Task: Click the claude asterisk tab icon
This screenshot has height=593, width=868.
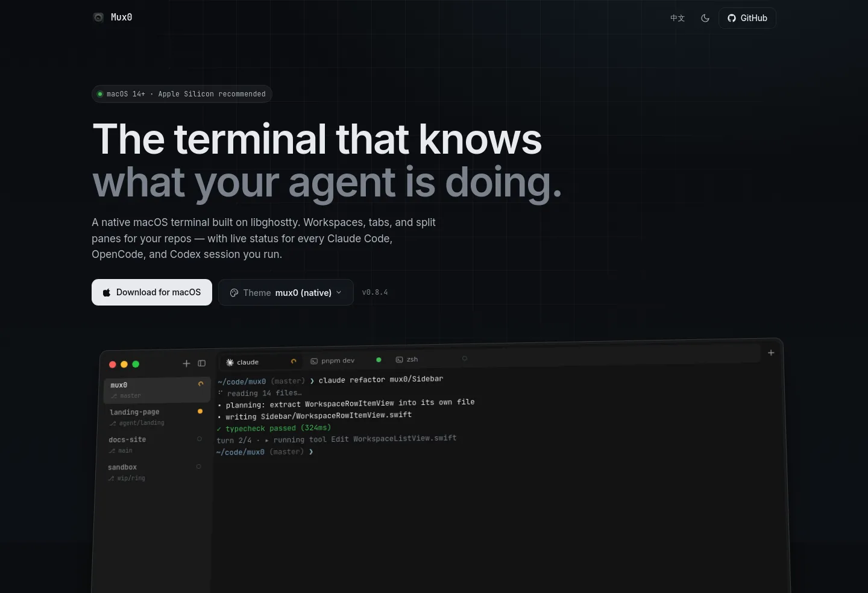Action: pos(230,362)
